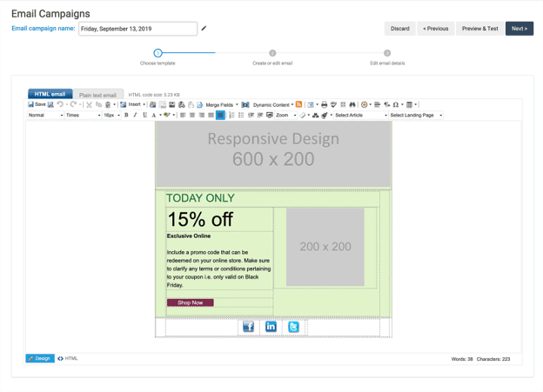Image resolution: width=543 pixels, height=392 pixels.
Task: Click the LinkedIn icon in email
Action: (271, 326)
